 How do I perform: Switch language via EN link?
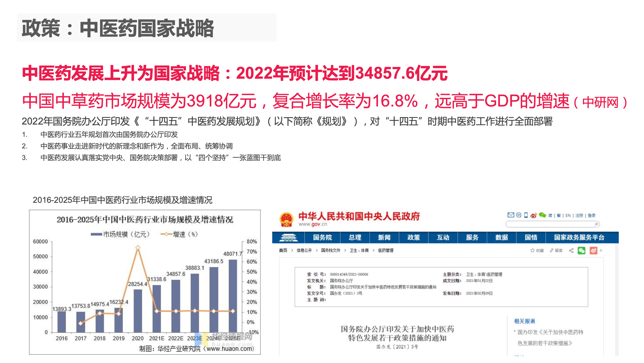pyautogui.click(x=568, y=216)
